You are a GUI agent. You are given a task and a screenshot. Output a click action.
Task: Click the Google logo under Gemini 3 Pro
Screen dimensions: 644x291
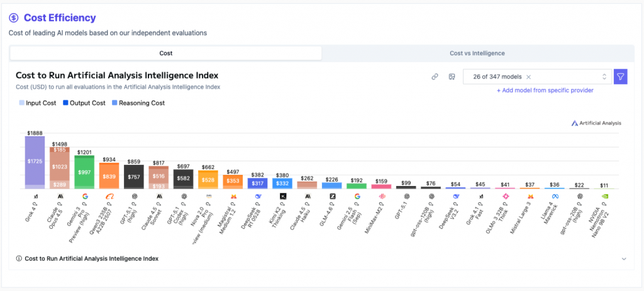pyautogui.click(x=84, y=196)
